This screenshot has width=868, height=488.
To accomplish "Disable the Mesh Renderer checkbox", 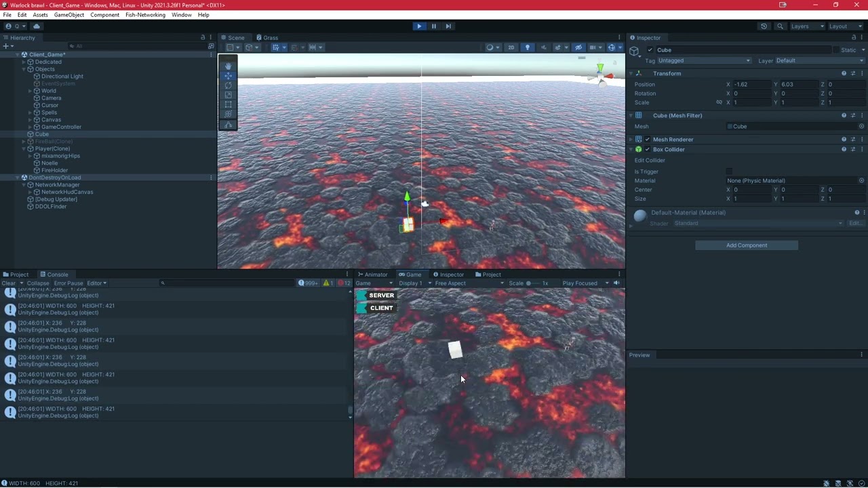I will click(647, 140).
